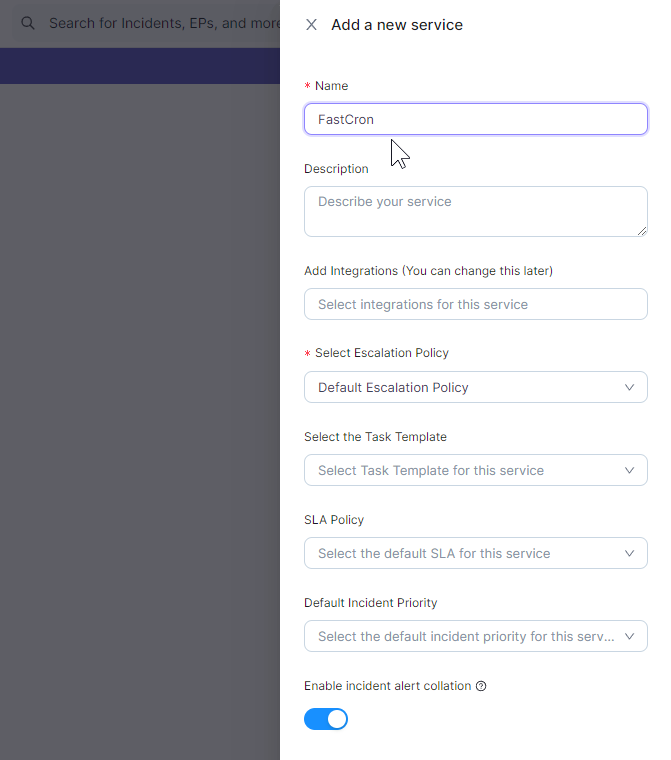
Task: Click the SLA Policy chevron arrow
Action: pyautogui.click(x=629, y=553)
